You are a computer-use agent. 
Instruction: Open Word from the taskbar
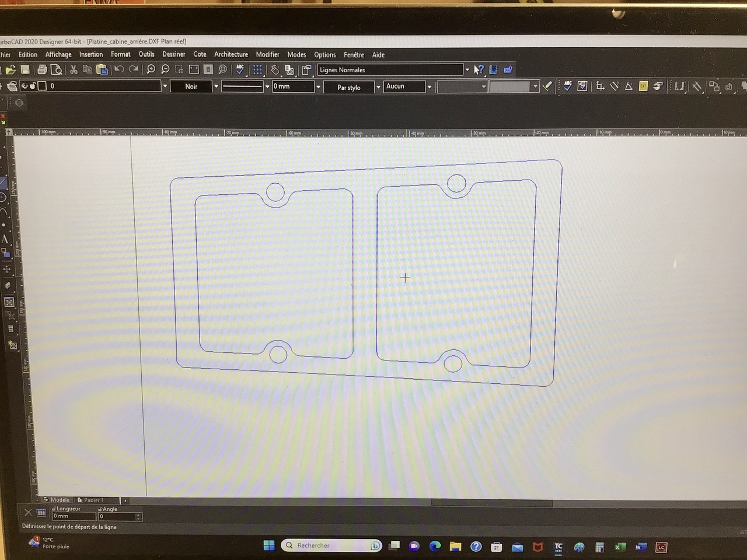pos(641,547)
